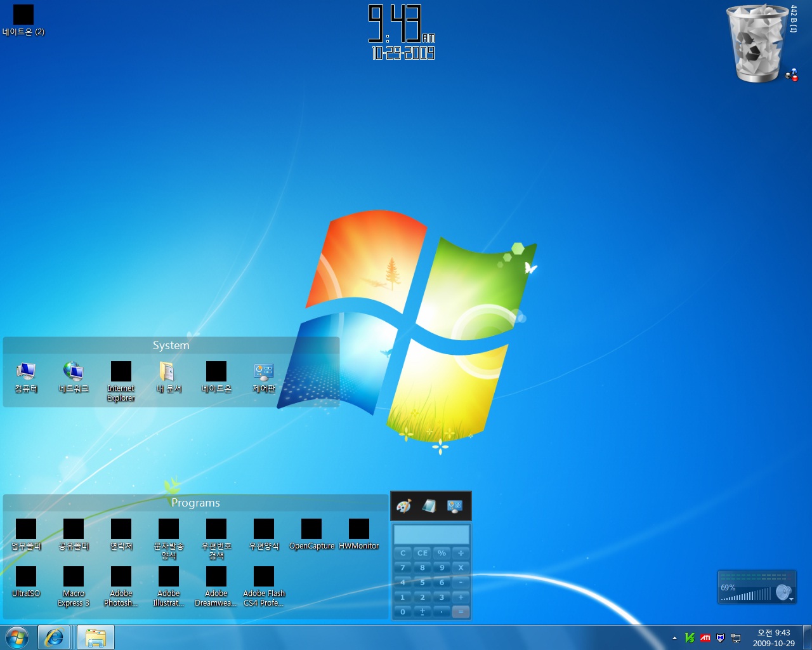The image size is (812, 650).
Task: Open the 컴퓨터 icon in System group
Action: (26, 377)
